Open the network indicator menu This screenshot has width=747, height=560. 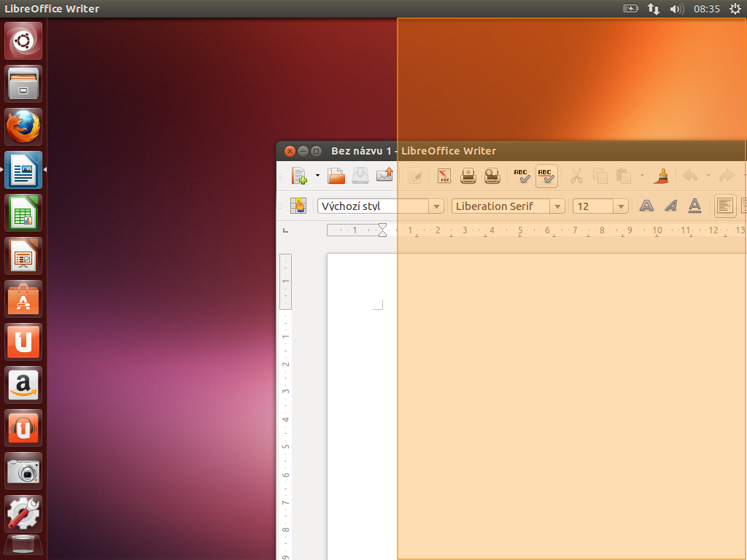(654, 9)
